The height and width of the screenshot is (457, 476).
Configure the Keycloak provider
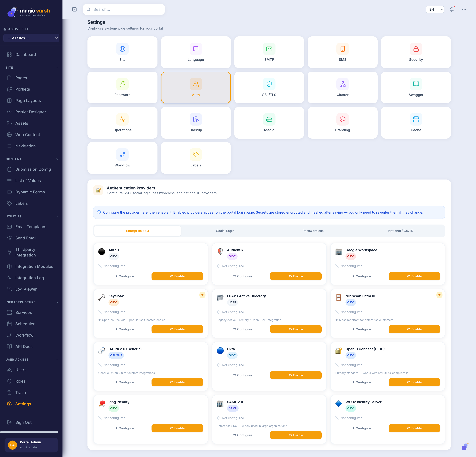coord(124,329)
